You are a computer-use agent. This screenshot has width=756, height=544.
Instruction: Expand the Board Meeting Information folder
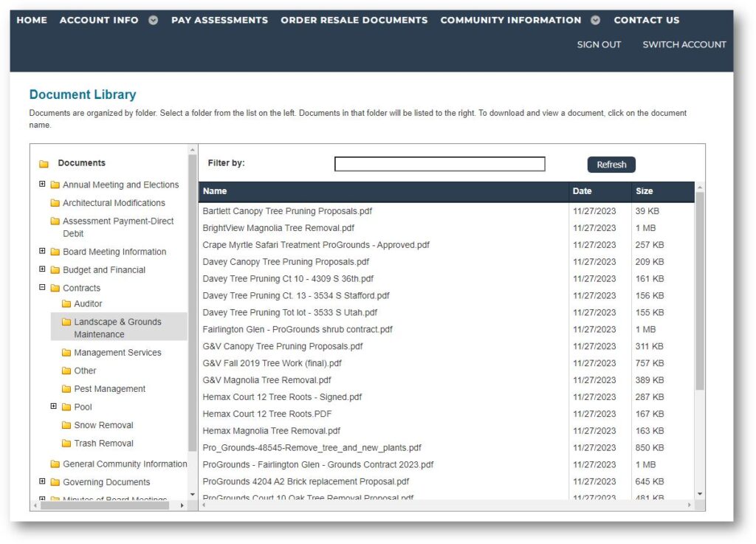[x=42, y=251]
